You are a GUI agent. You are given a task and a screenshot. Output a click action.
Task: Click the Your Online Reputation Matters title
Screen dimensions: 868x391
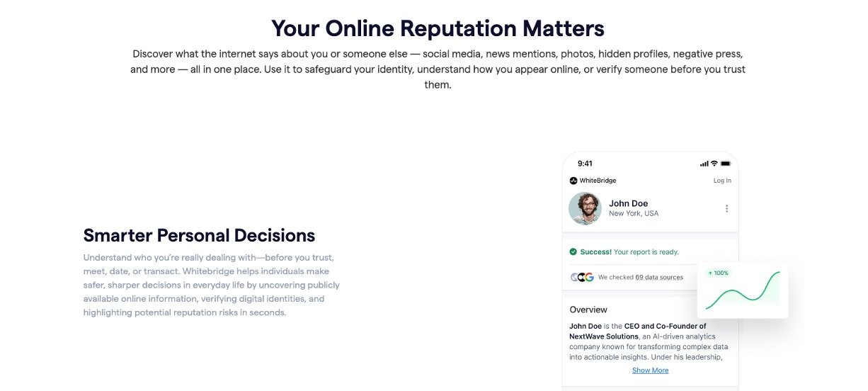(x=438, y=28)
